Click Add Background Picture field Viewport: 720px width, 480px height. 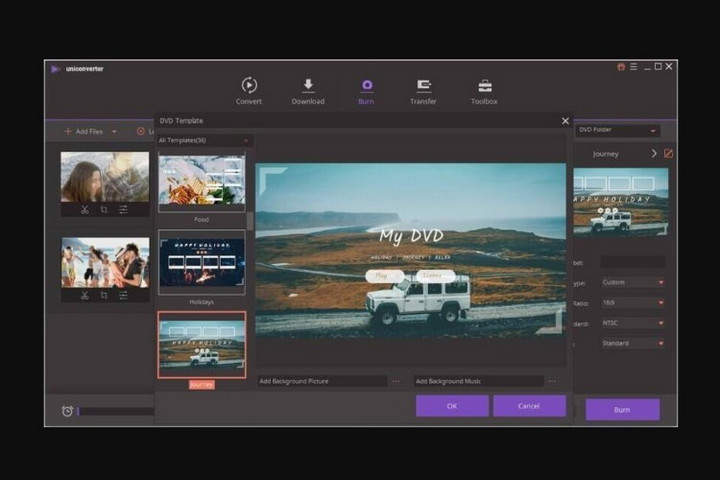tap(322, 381)
